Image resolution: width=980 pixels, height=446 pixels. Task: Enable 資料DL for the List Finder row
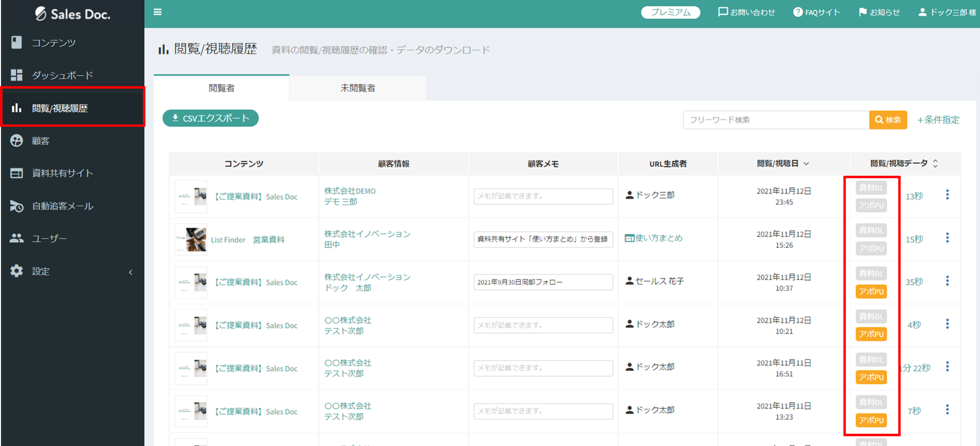click(871, 230)
